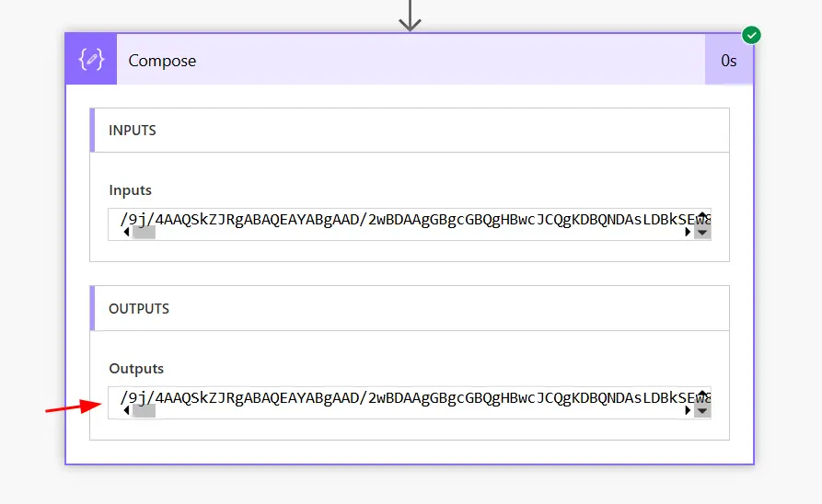Viewport: 822px width, 504px height.
Task: Click left scroll arrow in Outputs box
Action: tap(126, 411)
